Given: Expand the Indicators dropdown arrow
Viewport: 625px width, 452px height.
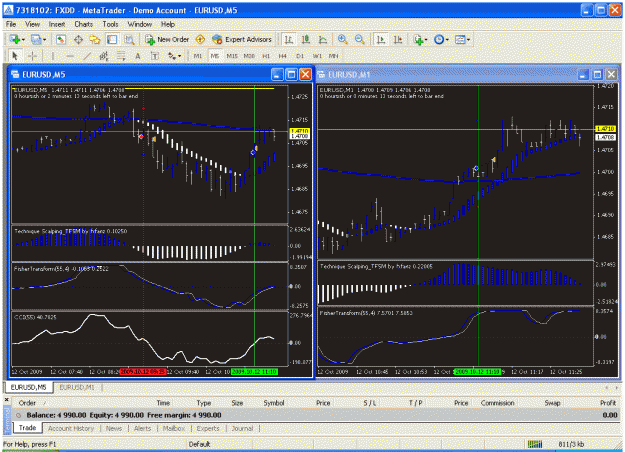Looking at the screenshot, I should pos(426,40).
